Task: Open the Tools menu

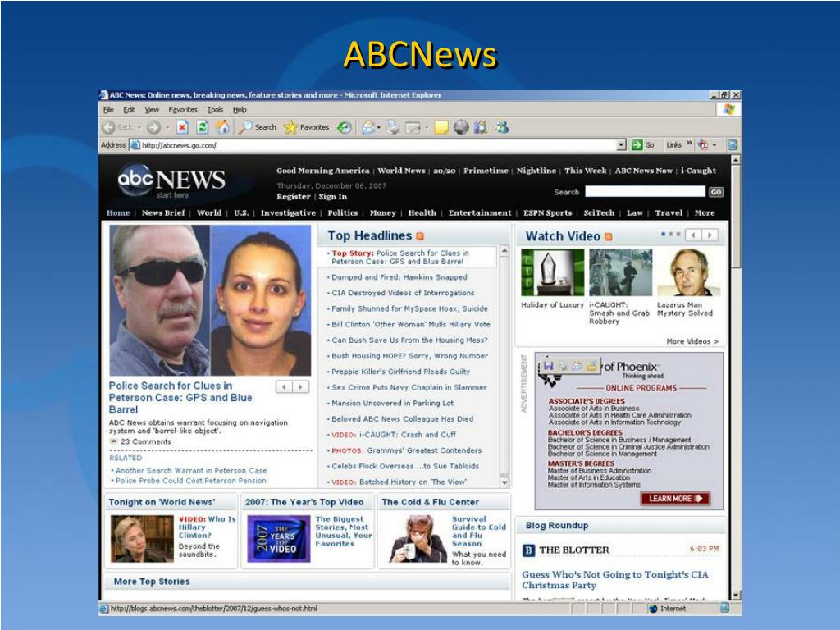Action: pos(216,110)
